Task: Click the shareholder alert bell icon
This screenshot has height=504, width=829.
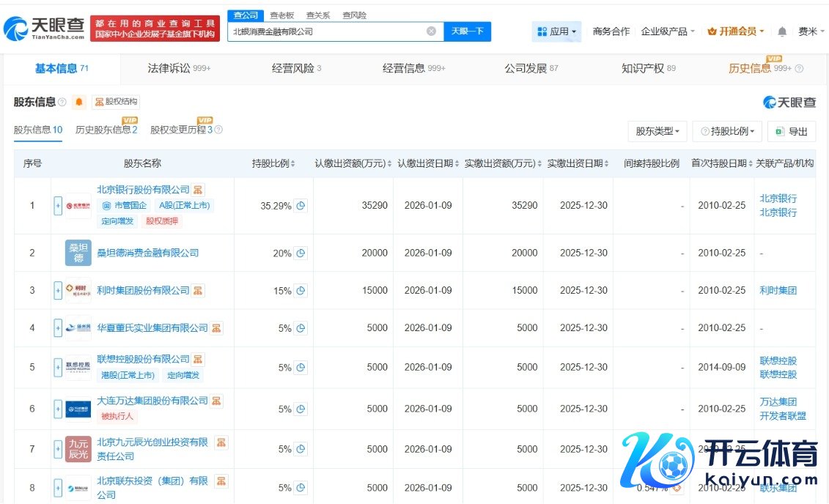Action: tap(79, 102)
